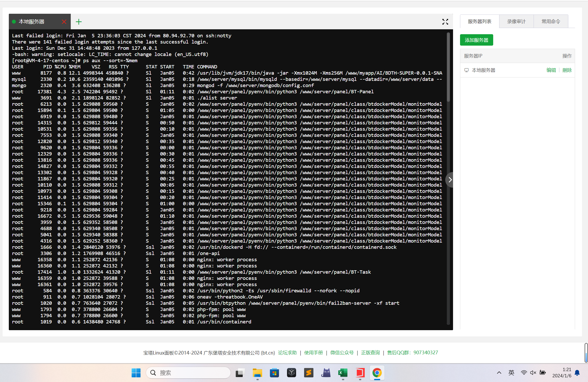
Task: Click the BT-Task process row PID 17414
Action: tap(191, 272)
